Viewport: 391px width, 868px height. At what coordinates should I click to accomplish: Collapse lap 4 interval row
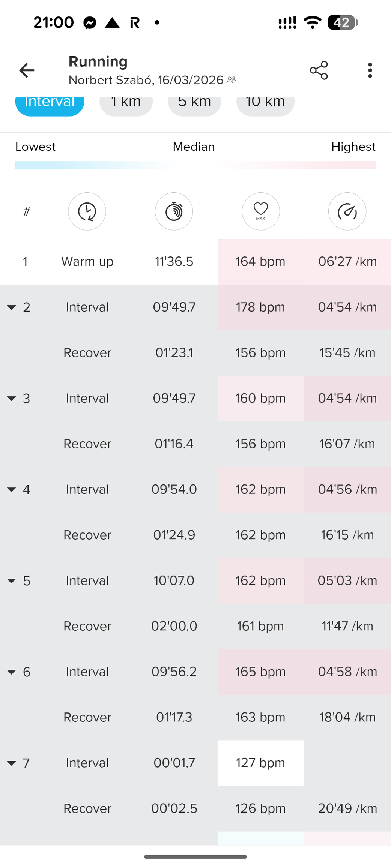tap(12, 490)
